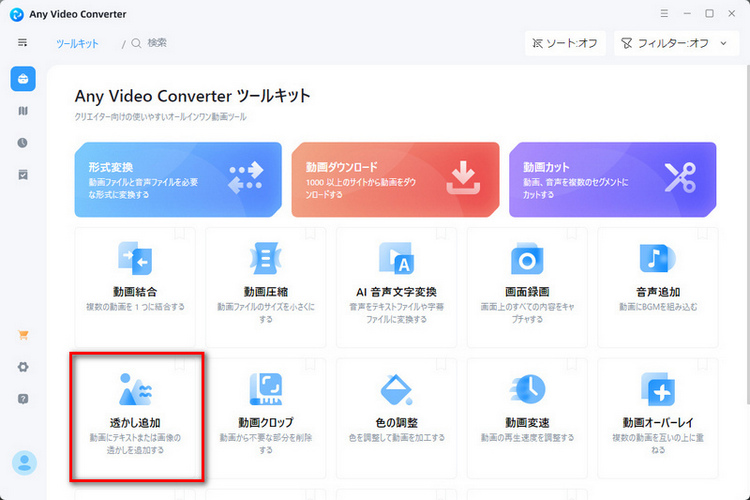Bookmark the 色の調整 card
The height and width of the screenshot is (500, 750).
click(x=441, y=365)
